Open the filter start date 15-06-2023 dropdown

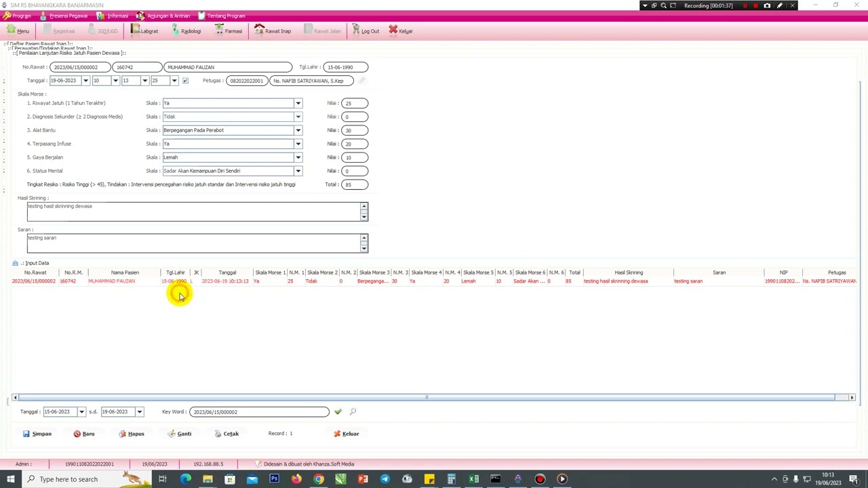pos(81,411)
